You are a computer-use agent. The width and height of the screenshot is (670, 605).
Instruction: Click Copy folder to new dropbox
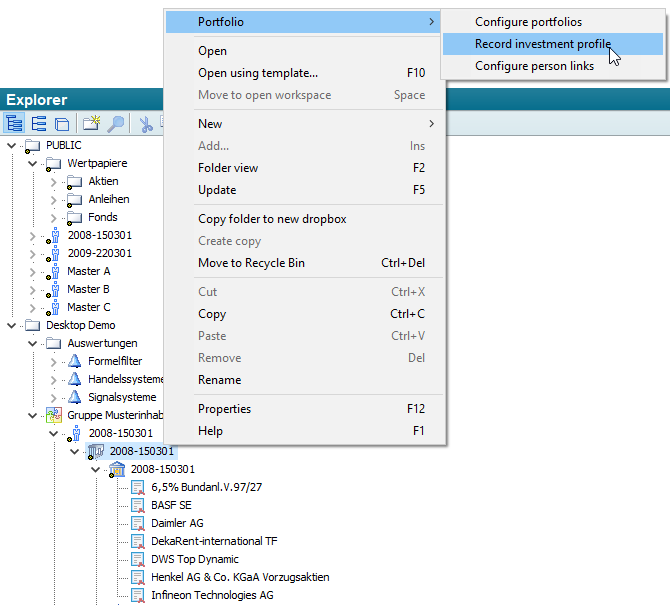(272, 219)
